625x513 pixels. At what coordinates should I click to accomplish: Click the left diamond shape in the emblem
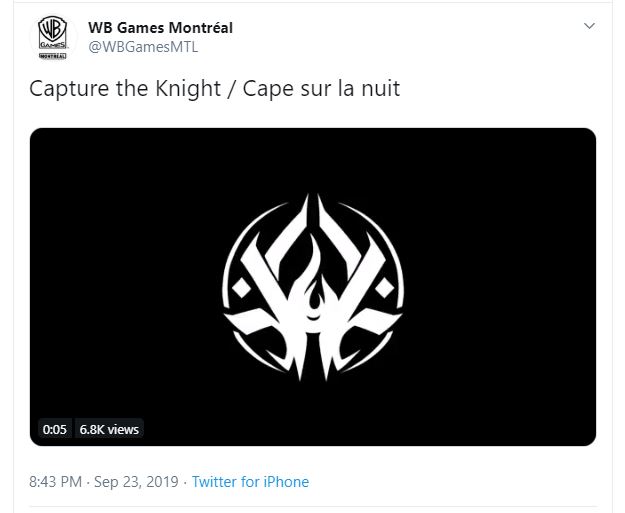coord(240,287)
